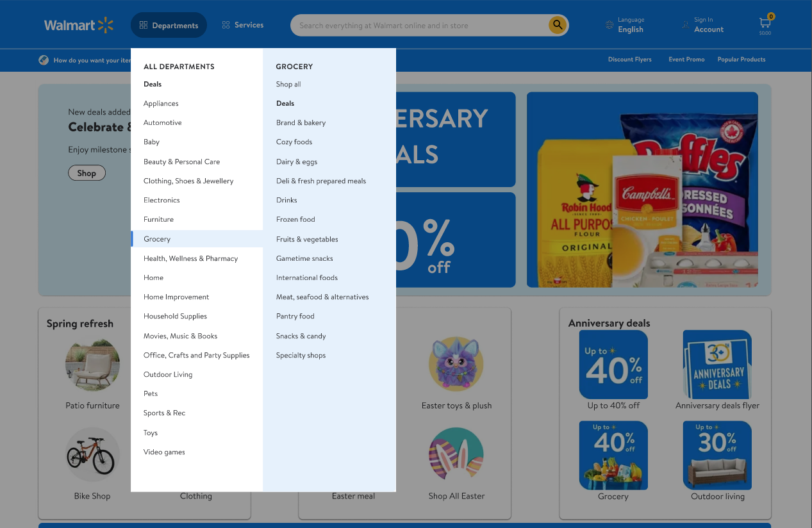Select Video games department
Image resolution: width=812 pixels, height=528 pixels.
(x=164, y=452)
